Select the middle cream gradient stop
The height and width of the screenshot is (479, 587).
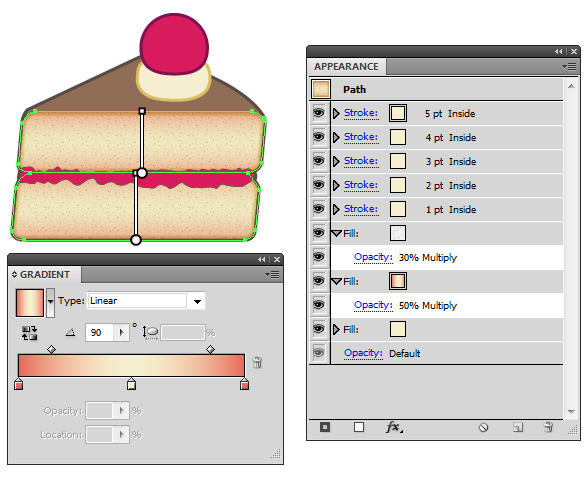(x=131, y=384)
